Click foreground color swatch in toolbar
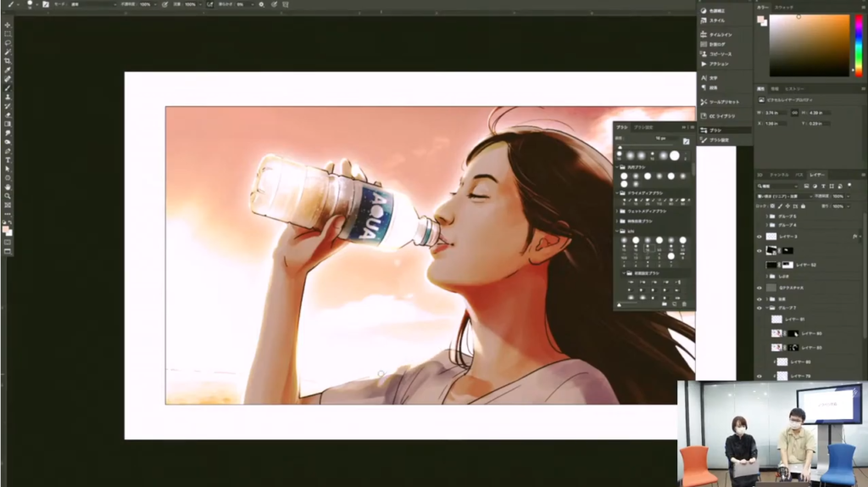The height and width of the screenshot is (487, 868). [6, 229]
